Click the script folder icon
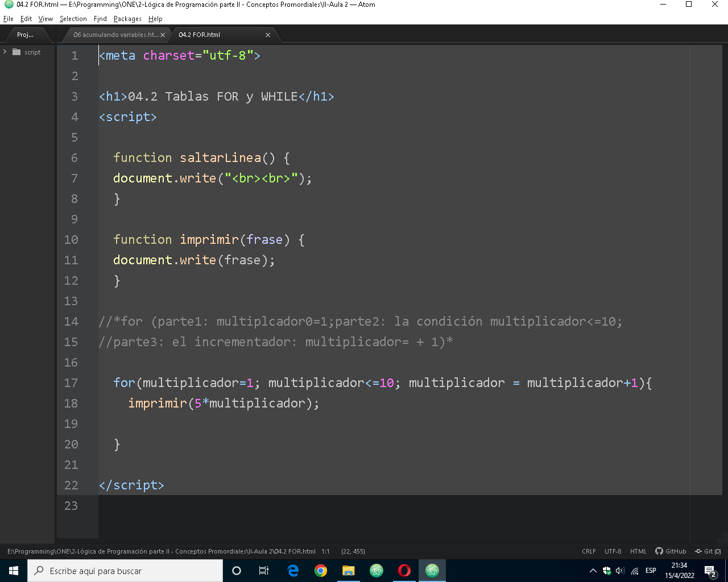This screenshot has width=728, height=582. click(x=16, y=52)
